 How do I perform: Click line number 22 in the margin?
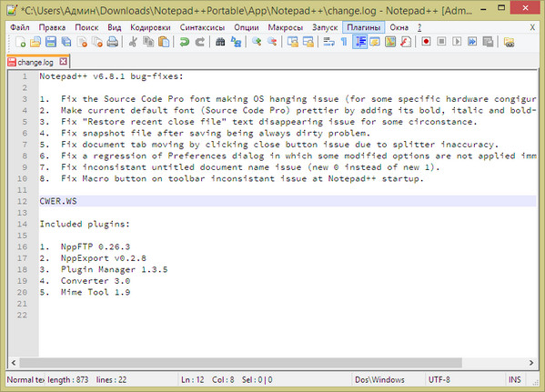[x=22, y=316]
